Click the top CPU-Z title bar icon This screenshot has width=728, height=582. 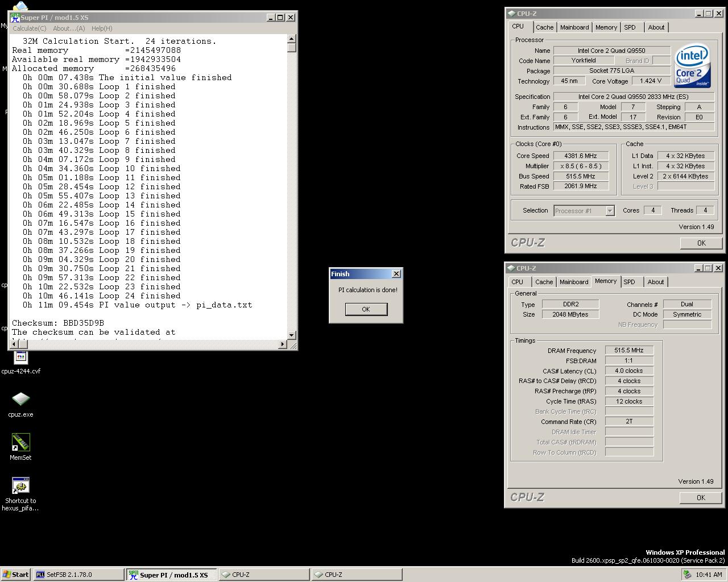pyautogui.click(x=511, y=14)
